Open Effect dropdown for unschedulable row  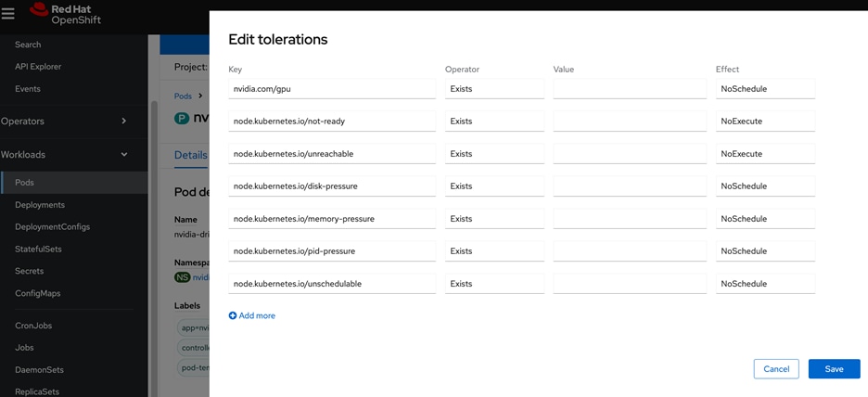click(x=765, y=284)
